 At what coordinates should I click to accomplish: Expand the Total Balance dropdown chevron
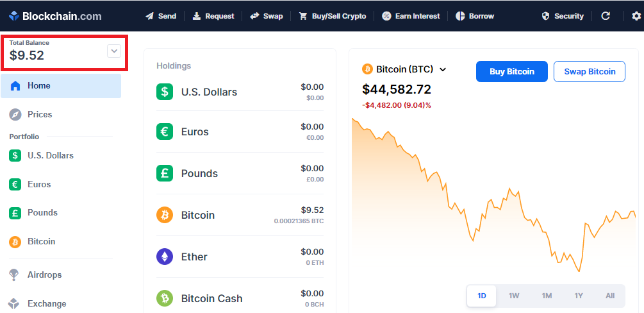pos(114,51)
